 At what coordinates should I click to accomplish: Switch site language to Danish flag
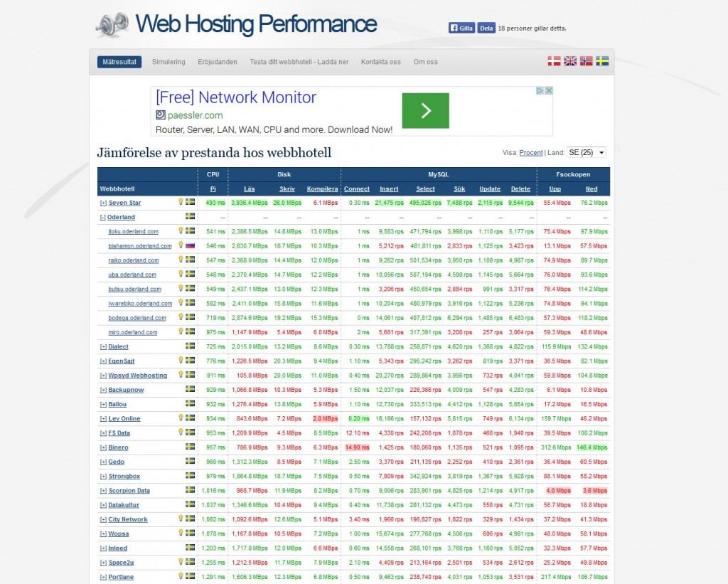554,61
